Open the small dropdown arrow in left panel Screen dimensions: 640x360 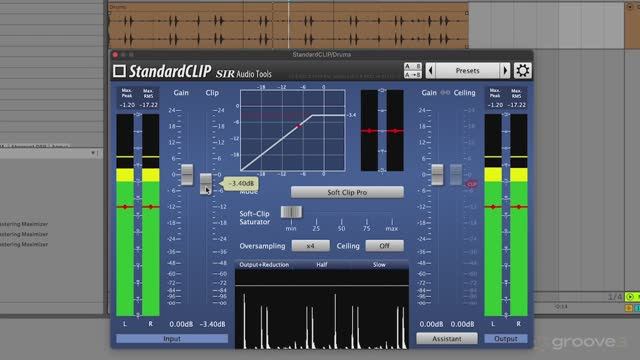(x=93, y=153)
